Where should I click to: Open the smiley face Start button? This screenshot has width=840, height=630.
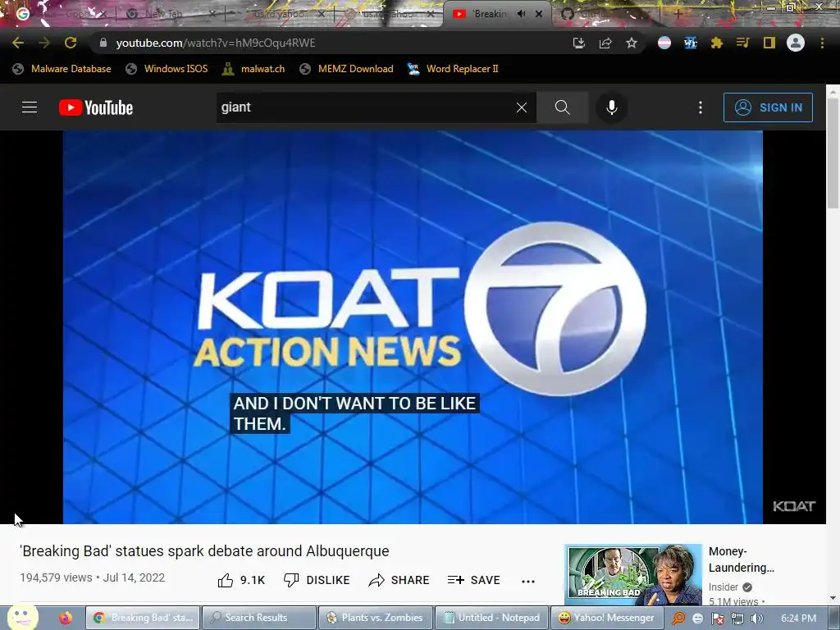(x=22, y=617)
